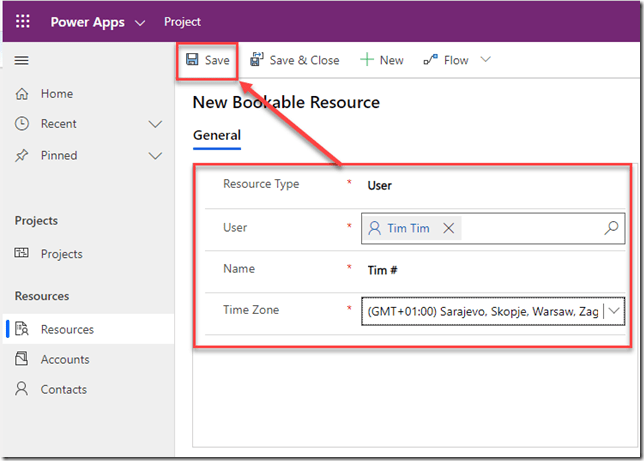644x461 pixels.
Task: Open Accounts from the sidebar
Action: click(65, 359)
